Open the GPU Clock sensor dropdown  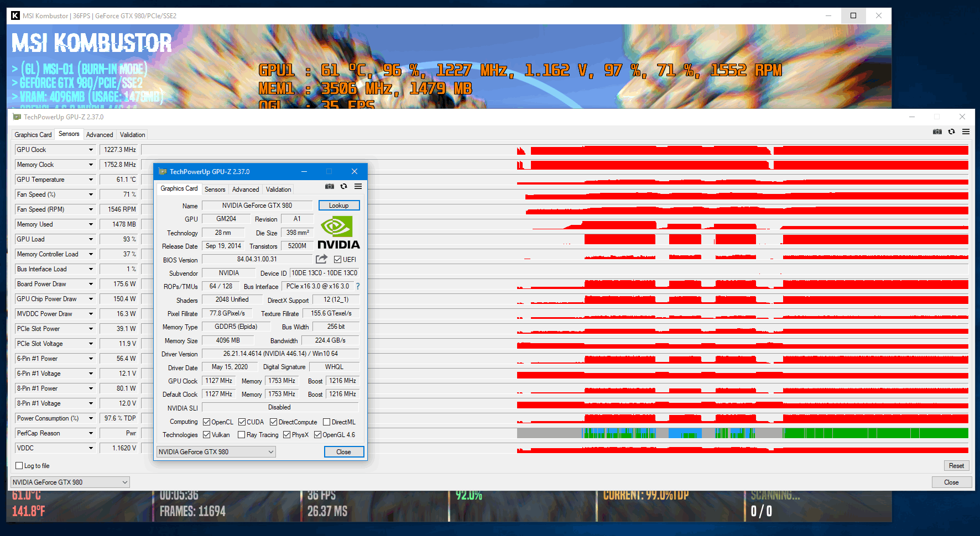[x=91, y=150]
